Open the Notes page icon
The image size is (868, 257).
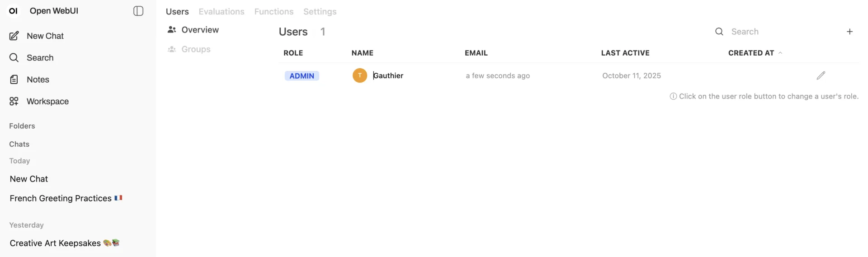(14, 79)
